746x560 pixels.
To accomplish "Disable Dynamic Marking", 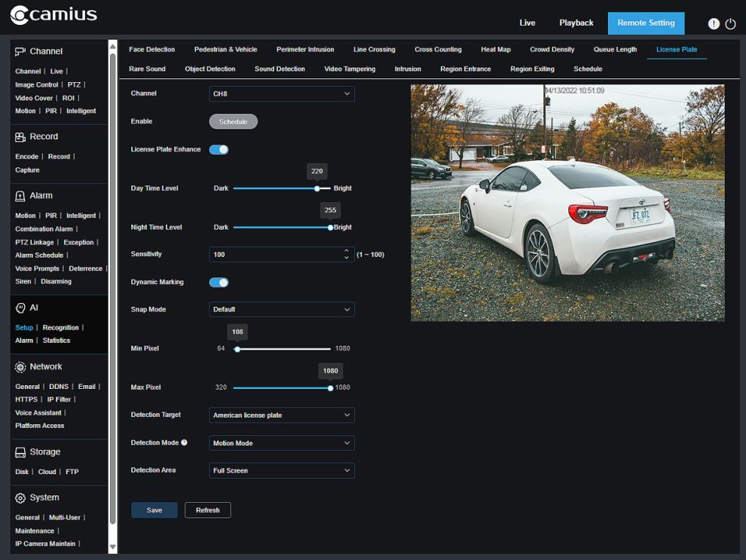I will point(219,282).
